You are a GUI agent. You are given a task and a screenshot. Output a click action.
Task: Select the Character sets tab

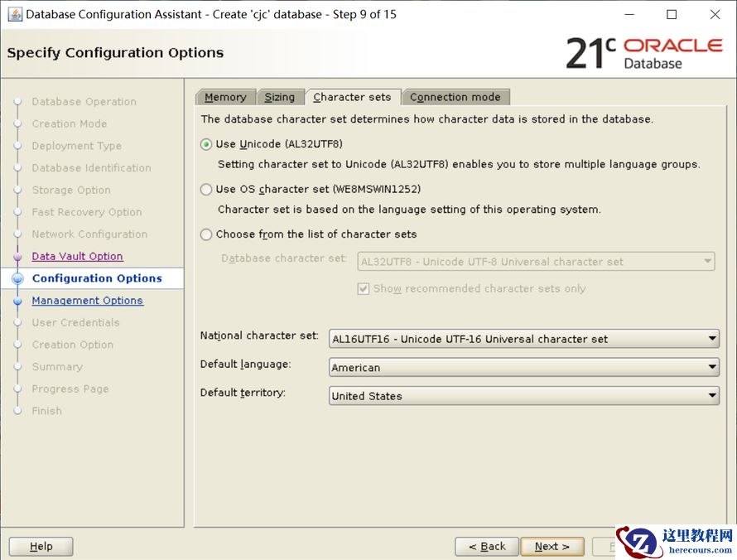353,97
